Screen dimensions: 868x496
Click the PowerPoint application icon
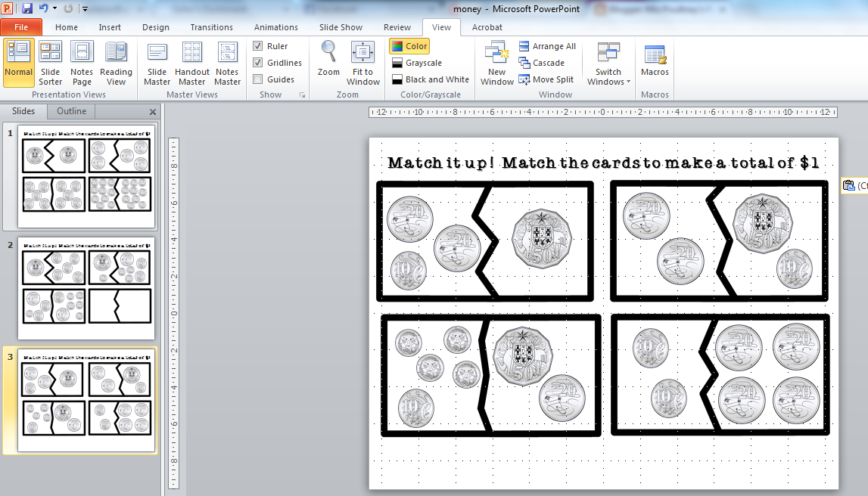pyautogui.click(x=8, y=8)
